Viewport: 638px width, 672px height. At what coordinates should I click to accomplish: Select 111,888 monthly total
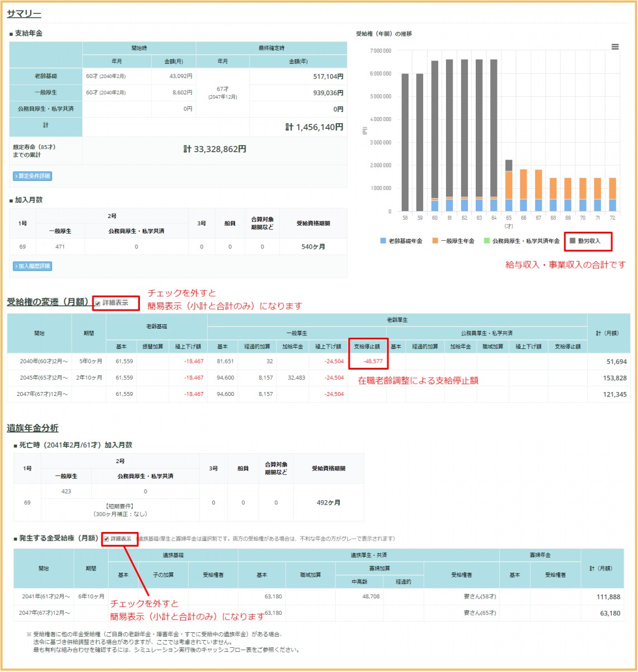point(608,597)
